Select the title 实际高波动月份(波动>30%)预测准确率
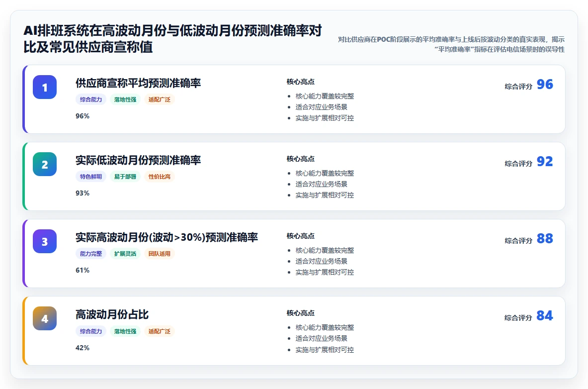 pos(167,237)
